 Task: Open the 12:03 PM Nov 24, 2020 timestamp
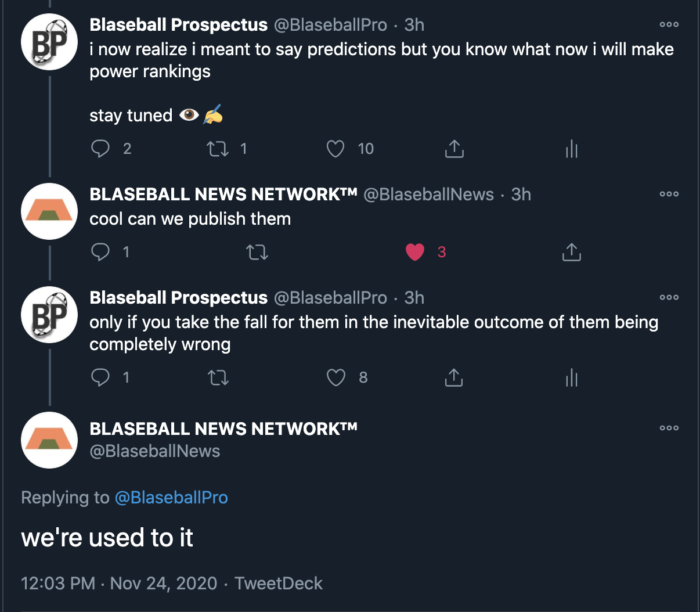click(x=119, y=583)
